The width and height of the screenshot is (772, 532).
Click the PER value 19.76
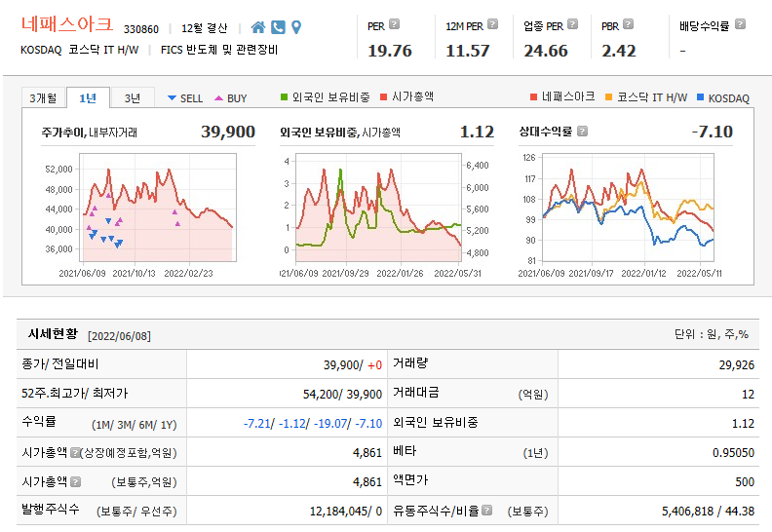[x=390, y=51]
